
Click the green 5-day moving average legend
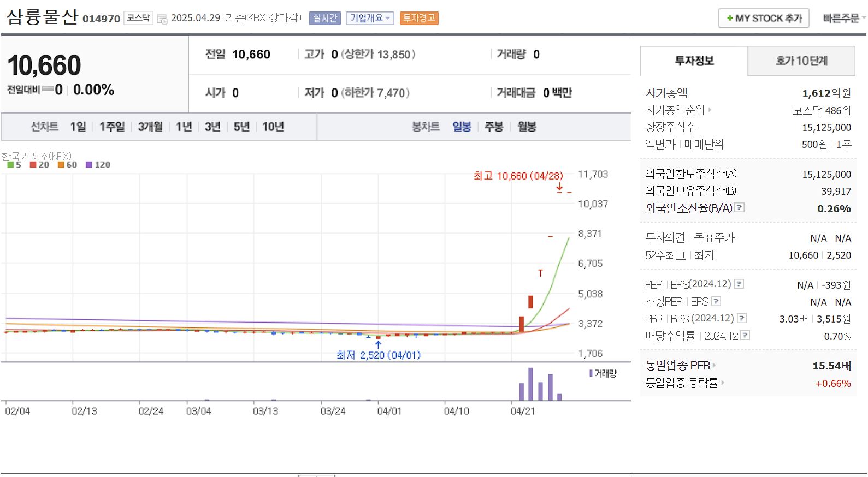coord(14,164)
